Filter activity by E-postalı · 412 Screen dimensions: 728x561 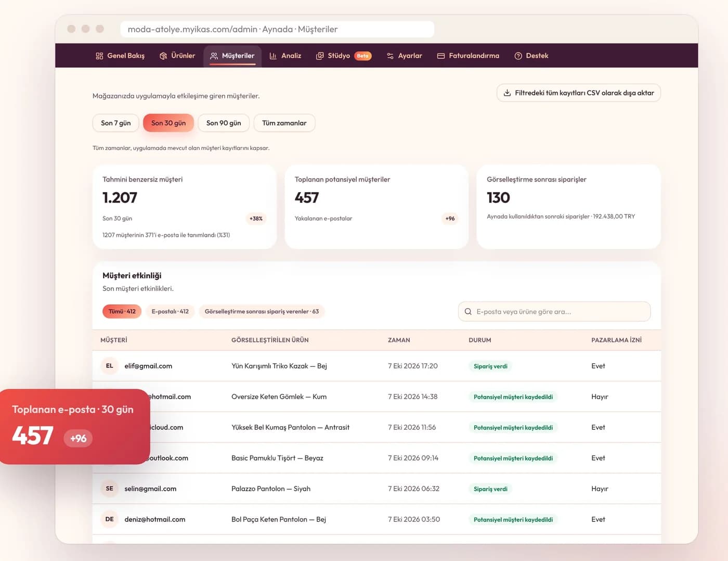click(x=170, y=311)
